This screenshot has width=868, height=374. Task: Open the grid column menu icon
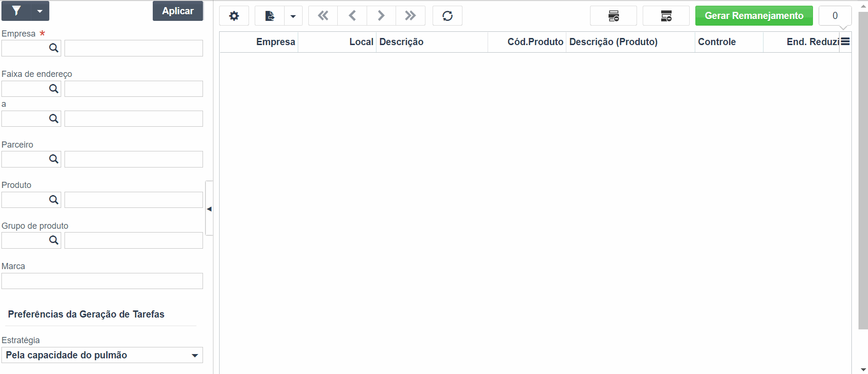pos(845,42)
